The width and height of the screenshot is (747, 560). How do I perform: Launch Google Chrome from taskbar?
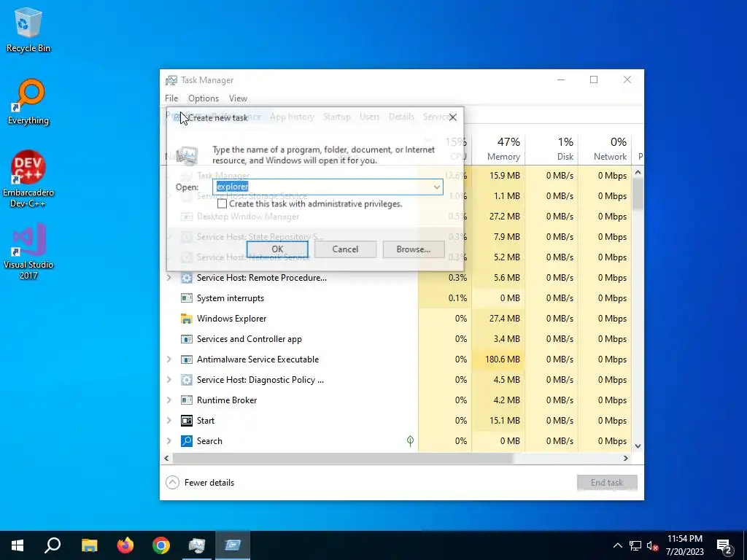pos(161,545)
